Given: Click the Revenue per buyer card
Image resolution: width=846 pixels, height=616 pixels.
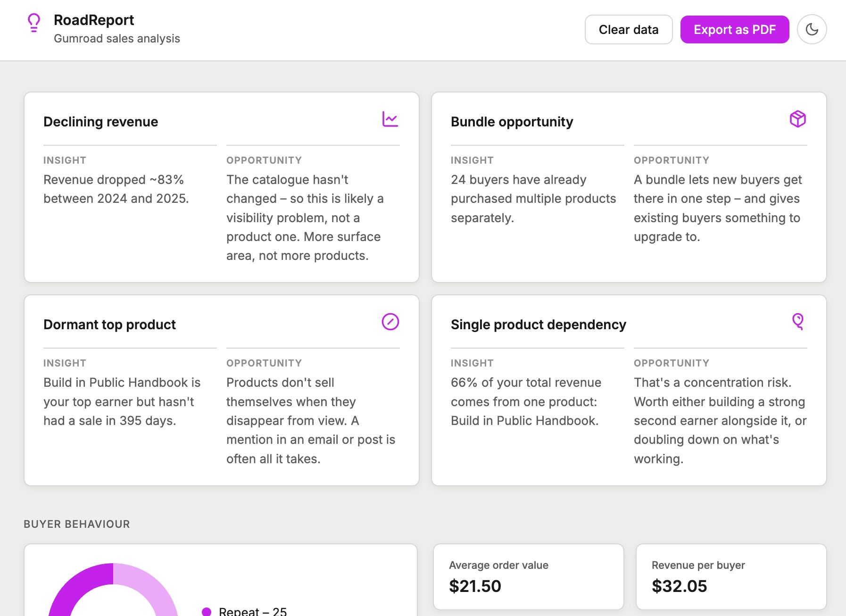Looking at the screenshot, I should (x=731, y=576).
